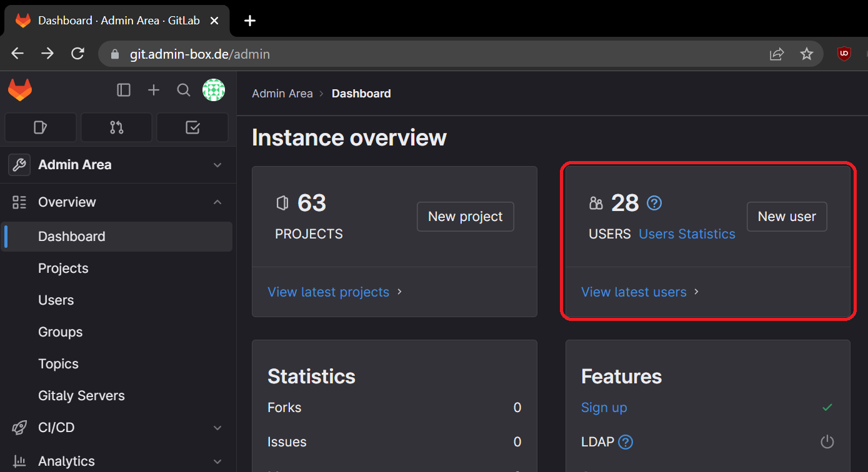Click the New user button
Image resolution: width=868 pixels, height=472 pixels.
tap(787, 216)
